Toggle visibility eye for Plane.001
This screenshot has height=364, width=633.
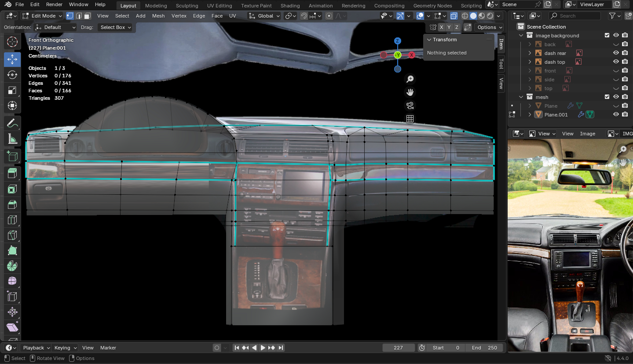click(x=616, y=115)
